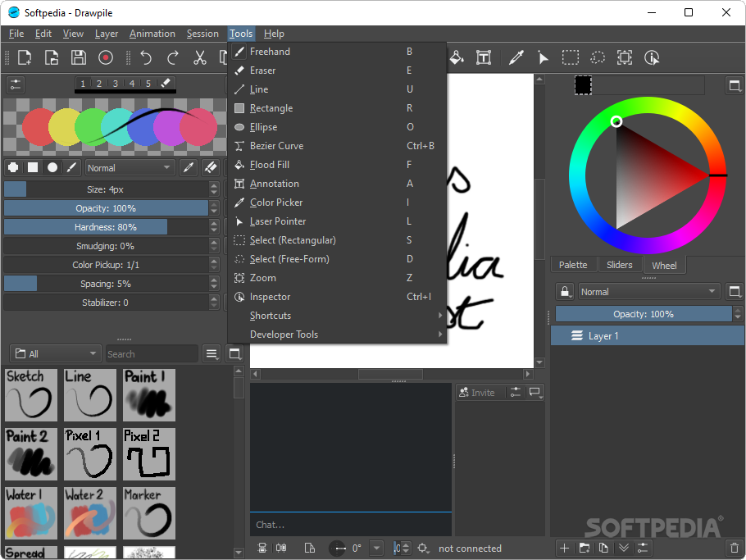
Task: Choose Ellipse from the Tools menu
Action: (337, 127)
